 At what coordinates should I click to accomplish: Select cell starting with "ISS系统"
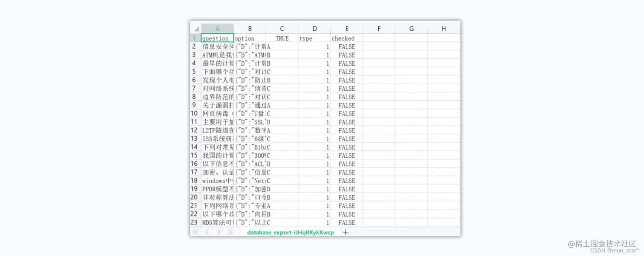pos(217,138)
